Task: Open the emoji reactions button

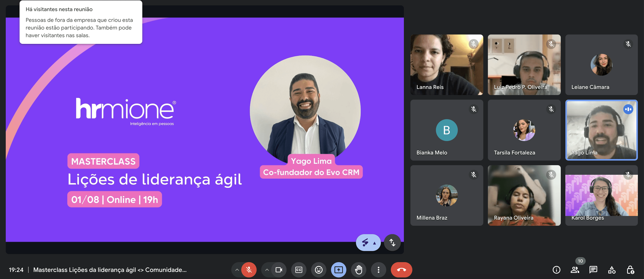Action: point(319,270)
